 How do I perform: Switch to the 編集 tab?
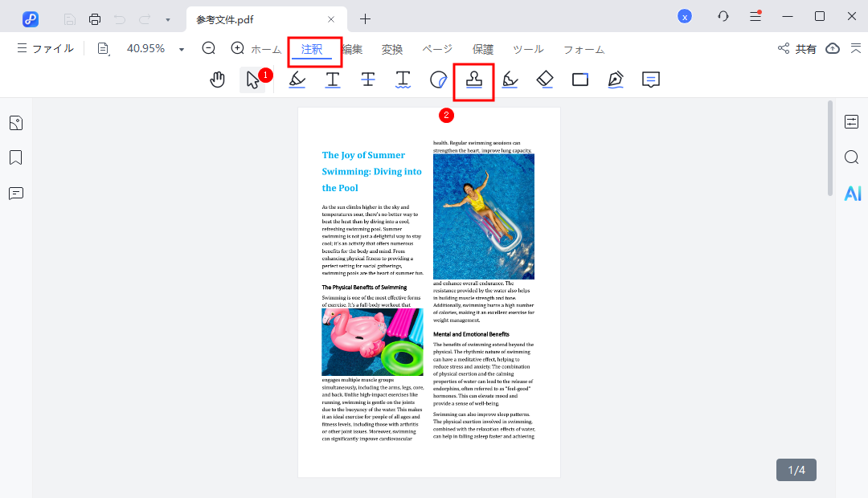pyautogui.click(x=351, y=49)
